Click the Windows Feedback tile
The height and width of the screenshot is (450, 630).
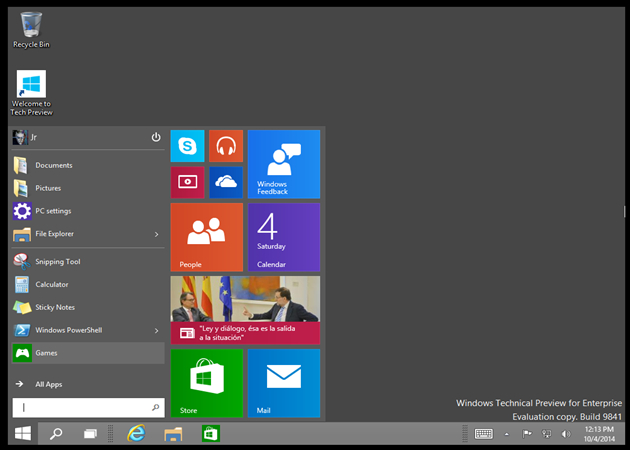(x=283, y=164)
